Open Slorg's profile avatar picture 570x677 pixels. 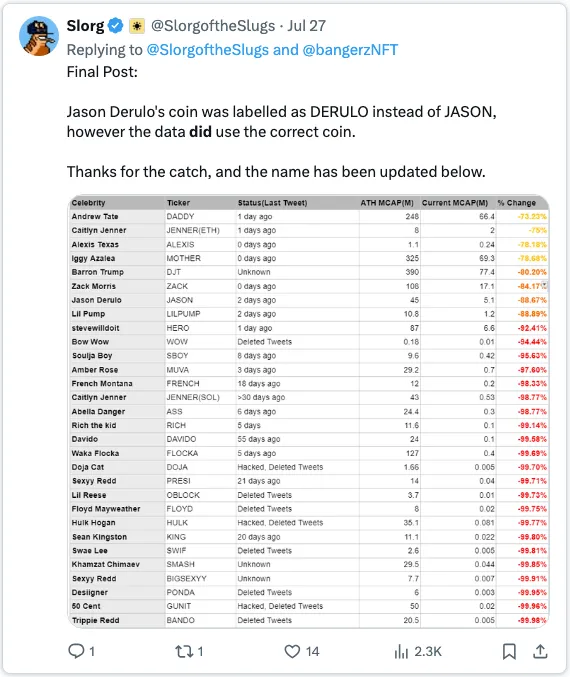click(x=39, y=36)
